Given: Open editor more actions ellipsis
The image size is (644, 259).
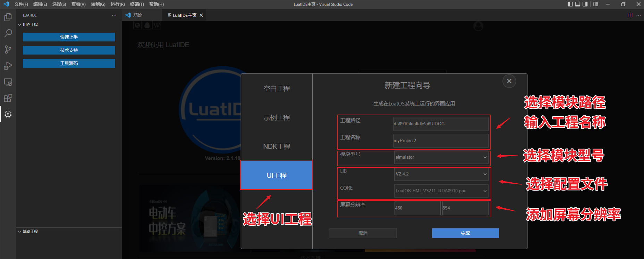Looking at the screenshot, I should (x=638, y=15).
